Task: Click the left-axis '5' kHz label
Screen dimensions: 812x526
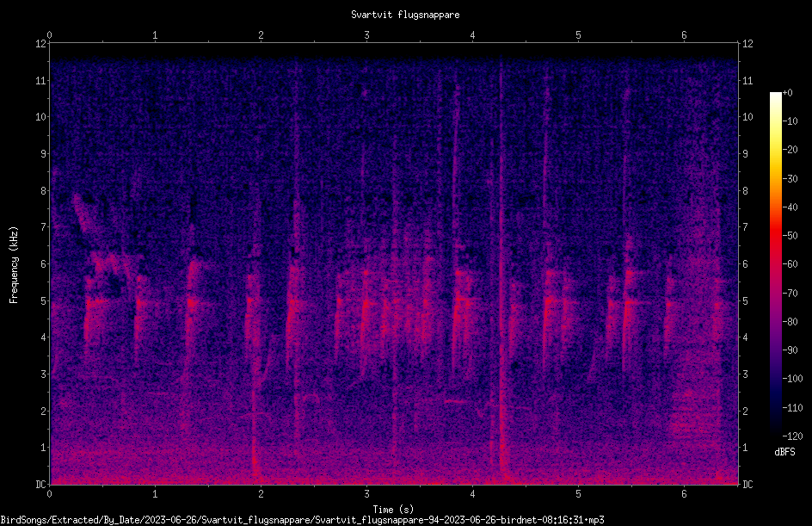Action: [x=43, y=300]
